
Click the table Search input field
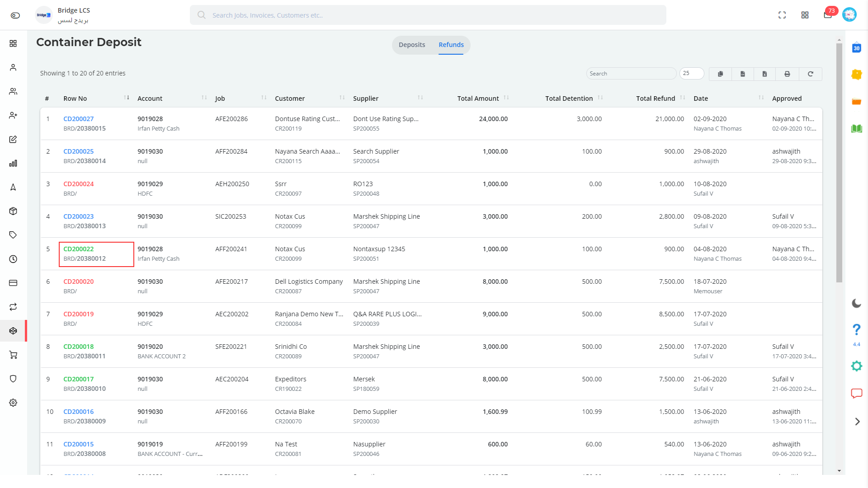pyautogui.click(x=631, y=73)
